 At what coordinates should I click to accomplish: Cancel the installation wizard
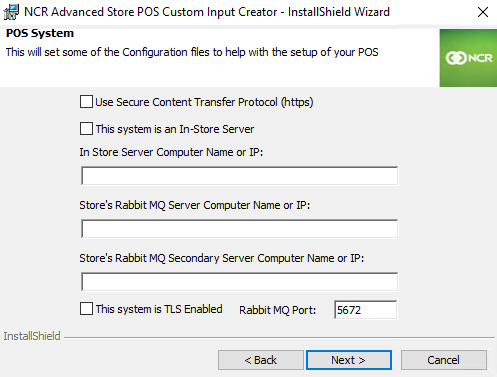pyautogui.click(x=444, y=360)
